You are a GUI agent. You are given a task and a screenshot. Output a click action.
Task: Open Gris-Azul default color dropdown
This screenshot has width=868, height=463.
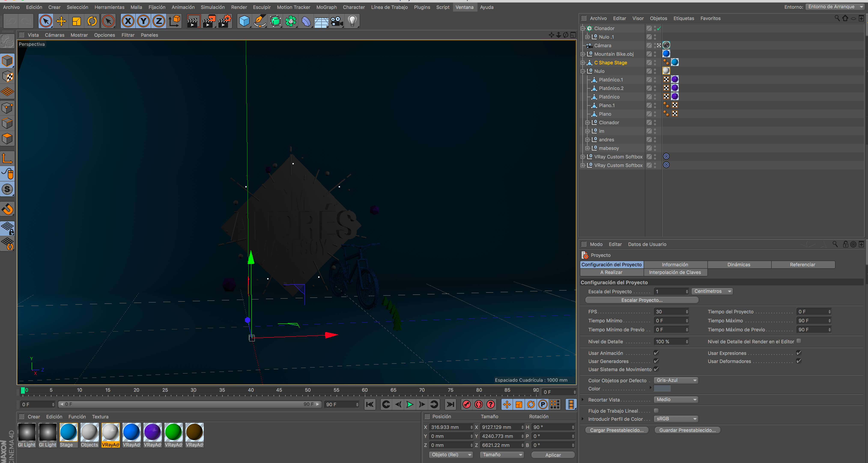click(x=676, y=380)
